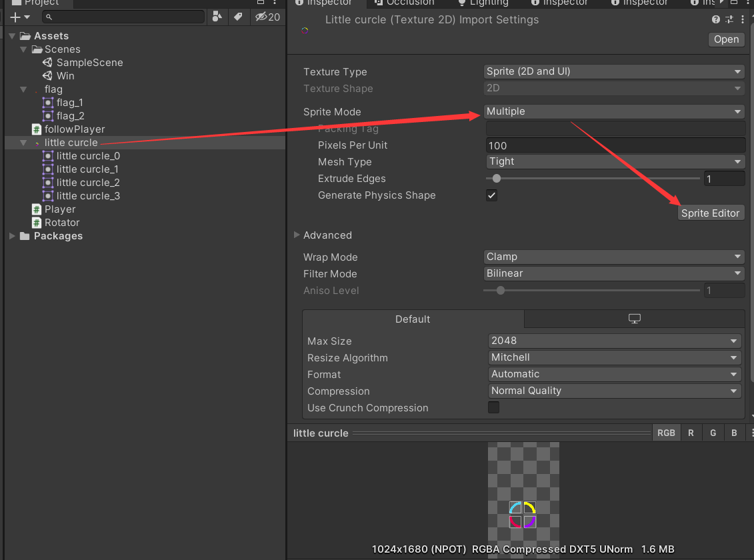Image resolution: width=754 pixels, height=560 pixels.
Task: Open search-by-type filter icon
Action: click(217, 17)
